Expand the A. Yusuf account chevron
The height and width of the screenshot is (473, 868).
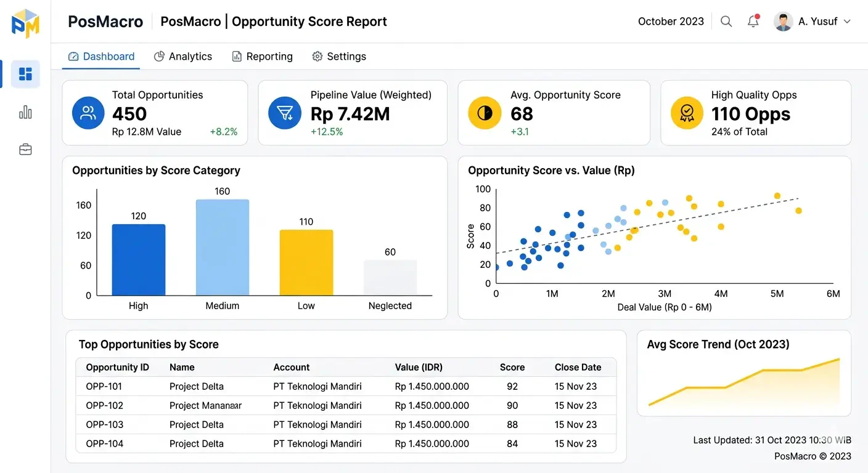click(847, 22)
